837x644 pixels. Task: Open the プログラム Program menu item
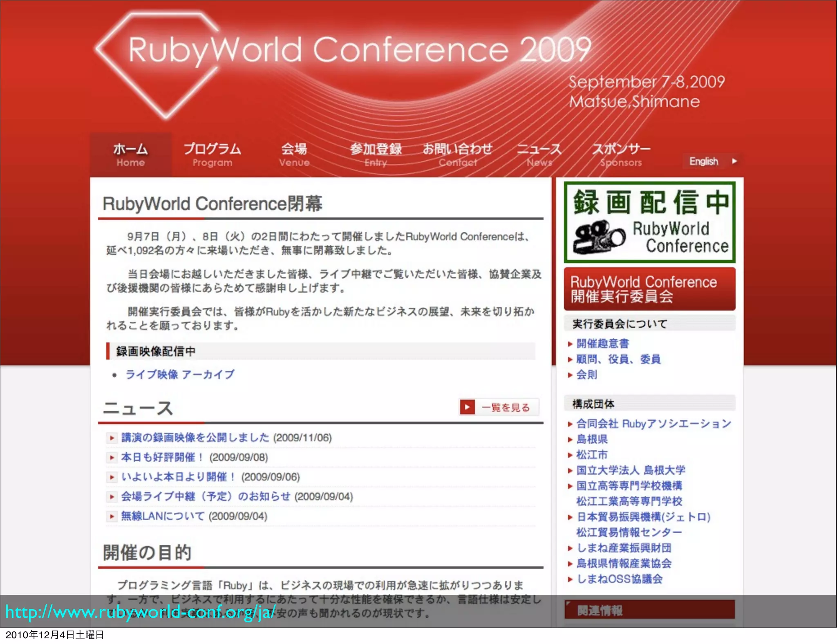[212, 154]
